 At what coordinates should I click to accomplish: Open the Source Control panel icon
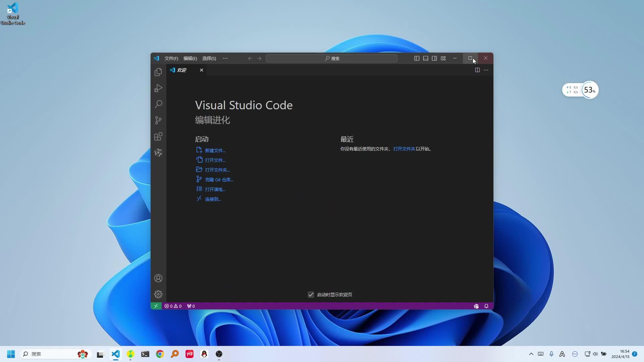pos(158,120)
